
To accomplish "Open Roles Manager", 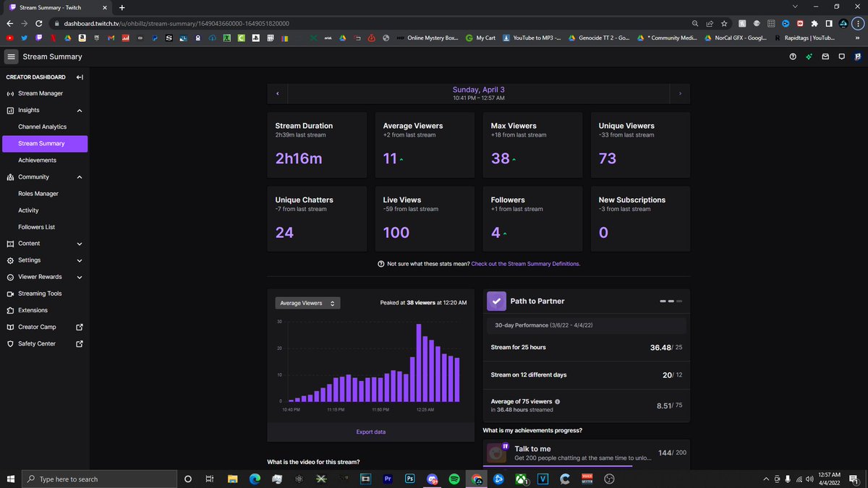I will [45, 194].
